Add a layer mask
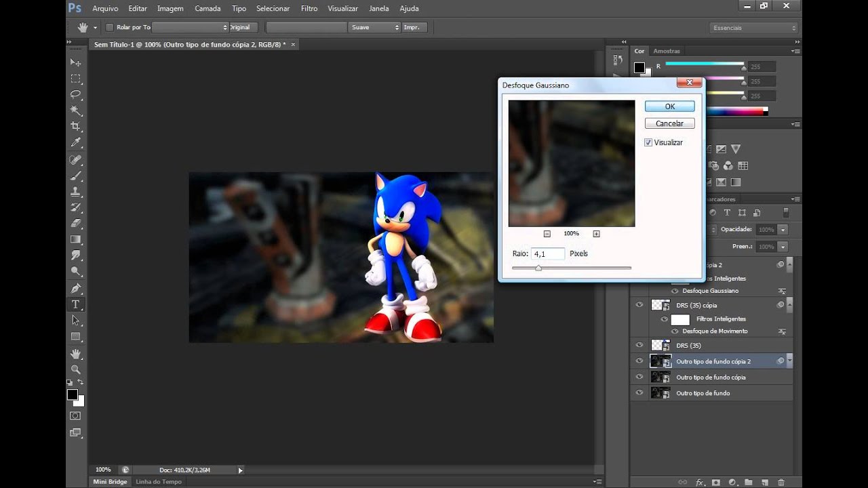868x488 pixels. point(715,482)
